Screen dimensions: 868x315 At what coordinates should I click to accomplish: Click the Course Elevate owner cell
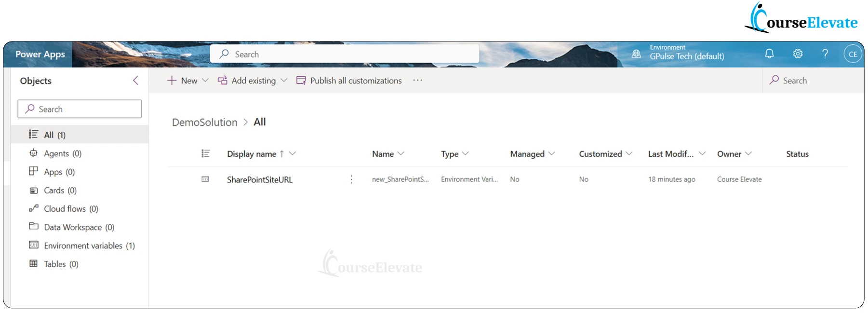coord(739,179)
